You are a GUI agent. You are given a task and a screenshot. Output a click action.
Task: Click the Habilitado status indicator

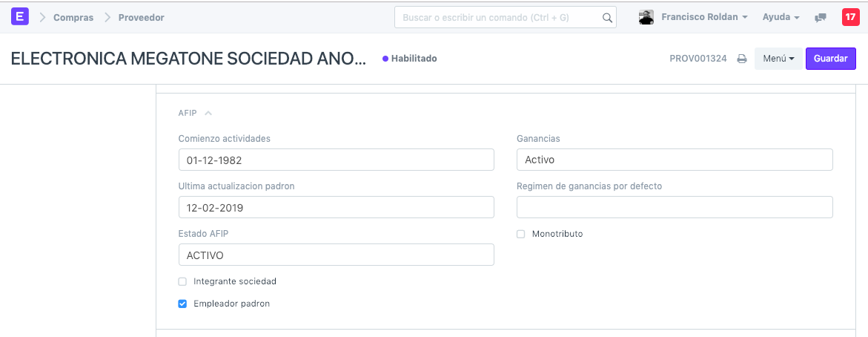pyautogui.click(x=410, y=58)
